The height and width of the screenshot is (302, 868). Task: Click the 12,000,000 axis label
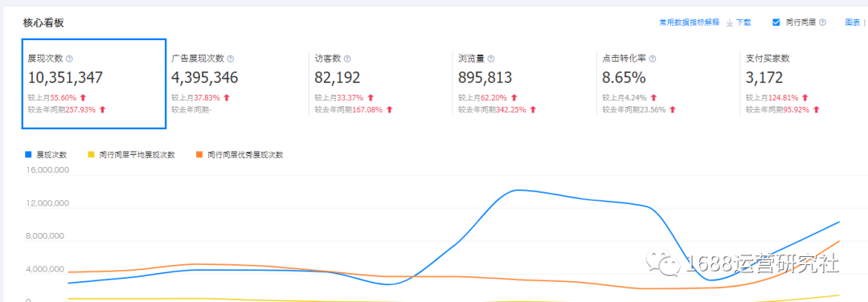pos(48,203)
